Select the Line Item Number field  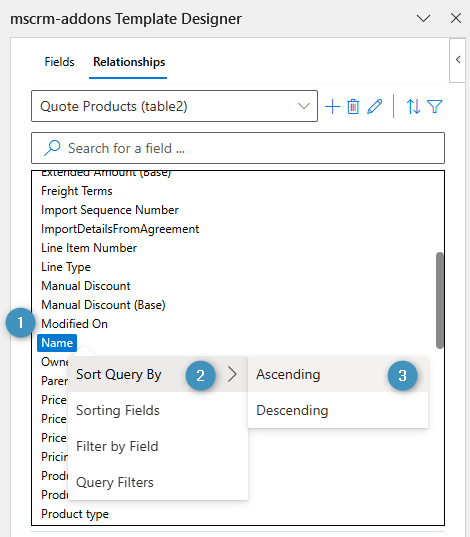coord(89,248)
